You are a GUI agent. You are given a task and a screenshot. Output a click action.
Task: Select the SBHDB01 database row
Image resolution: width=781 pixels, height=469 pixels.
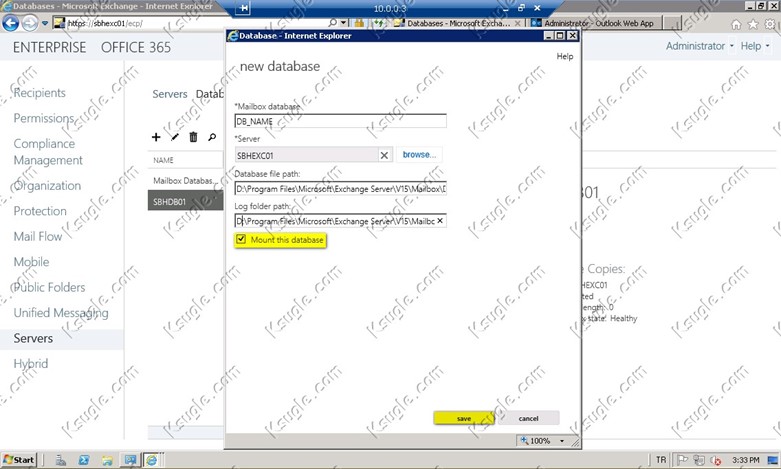coord(185,202)
